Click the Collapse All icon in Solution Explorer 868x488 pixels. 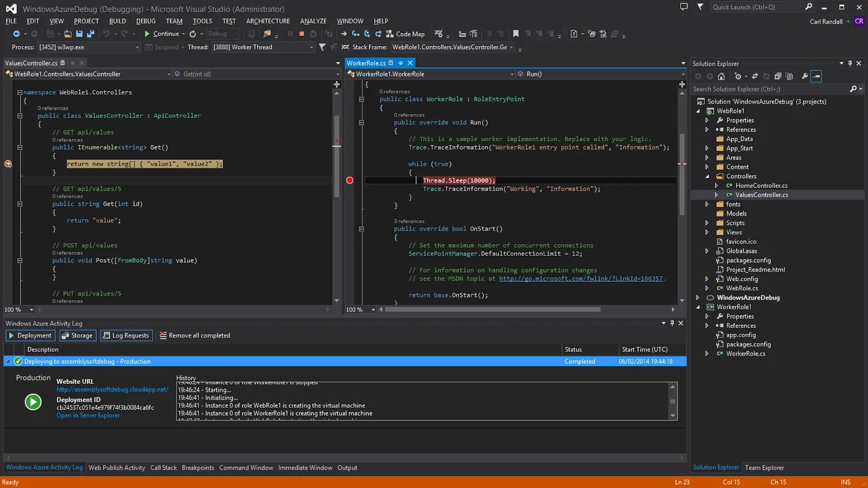(778, 77)
